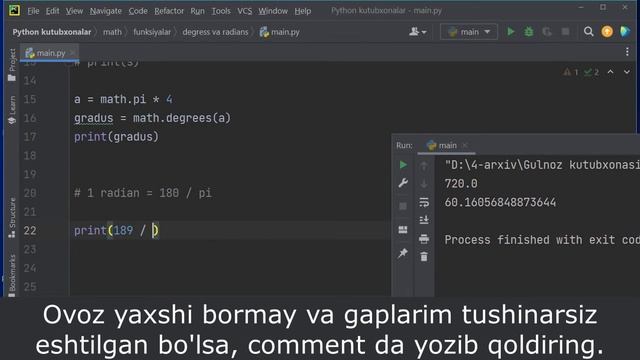Open the Run menu
Image resolution: width=640 pixels, height=360 pixels.
click(x=198, y=11)
